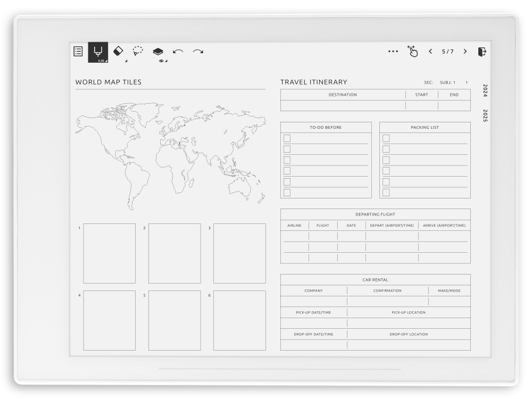Tick the last To-Do Before checkbox

[x=287, y=193]
